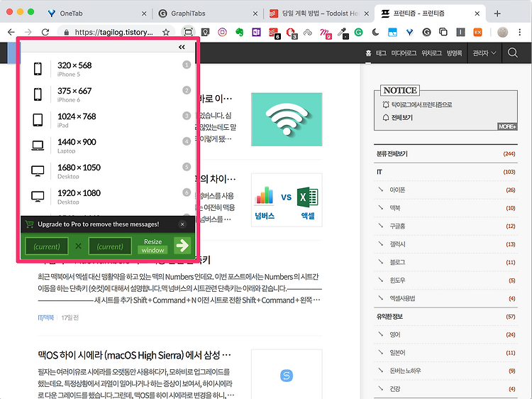This screenshot has height=399, width=532.
Task: Select the 1440 × 900 Laptop preset
Action: point(108,146)
